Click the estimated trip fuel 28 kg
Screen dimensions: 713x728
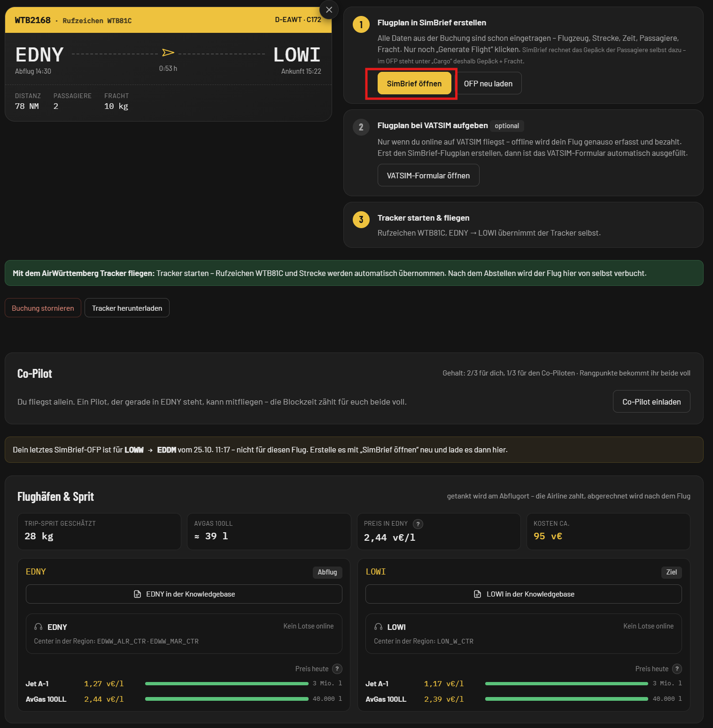[x=39, y=536]
